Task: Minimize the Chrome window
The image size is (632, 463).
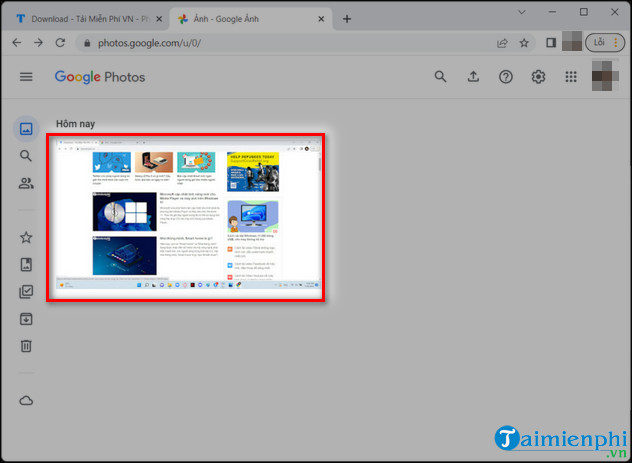Action: point(552,12)
